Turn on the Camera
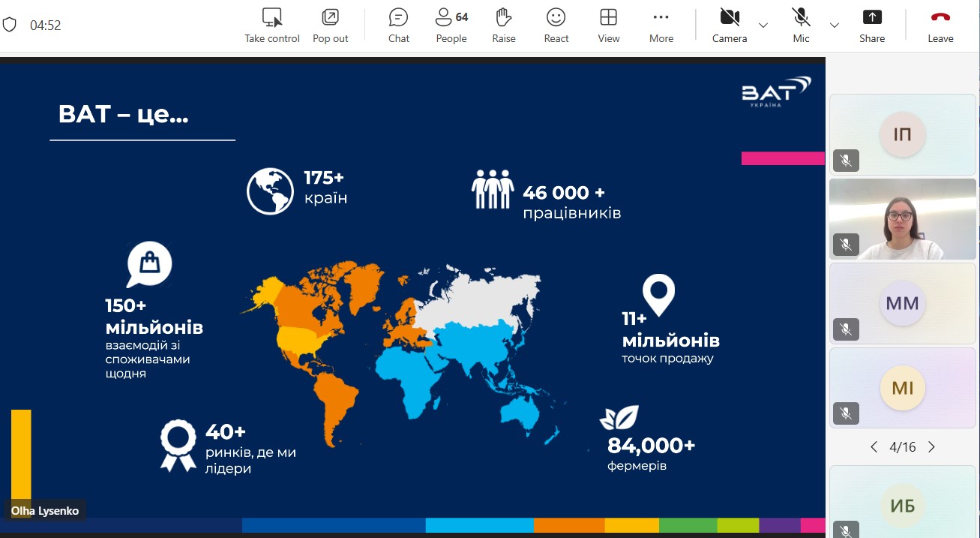 tap(730, 26)
